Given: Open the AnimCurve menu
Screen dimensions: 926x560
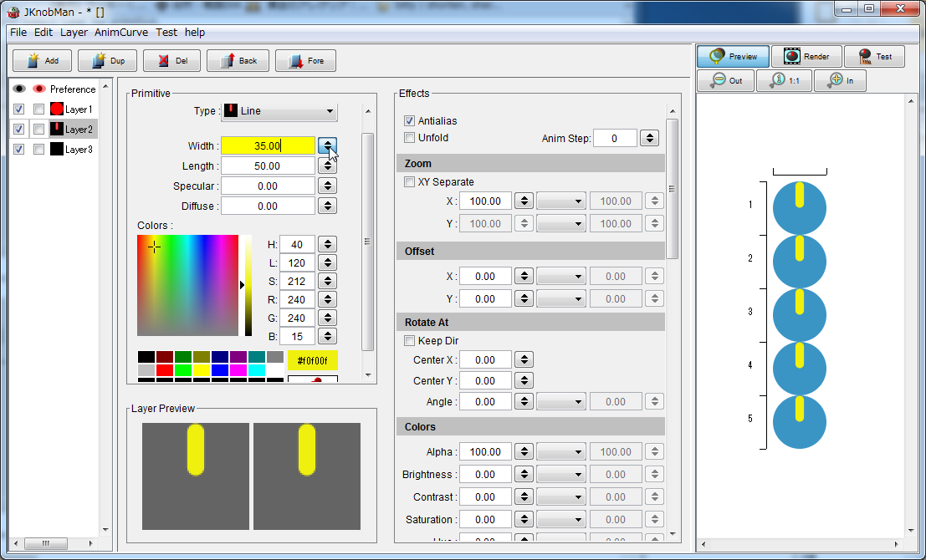Looking at the screenshot, I should pos(121,33).
